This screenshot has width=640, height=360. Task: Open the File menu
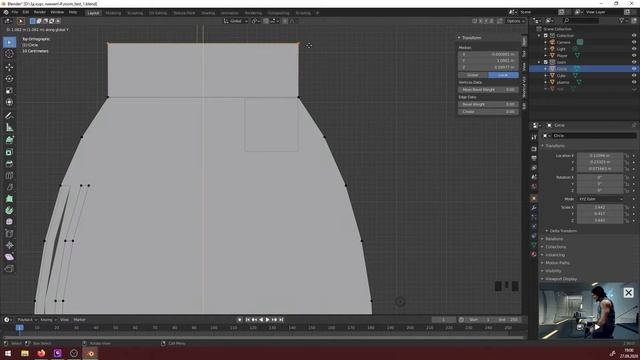click(x=15, y=13)
